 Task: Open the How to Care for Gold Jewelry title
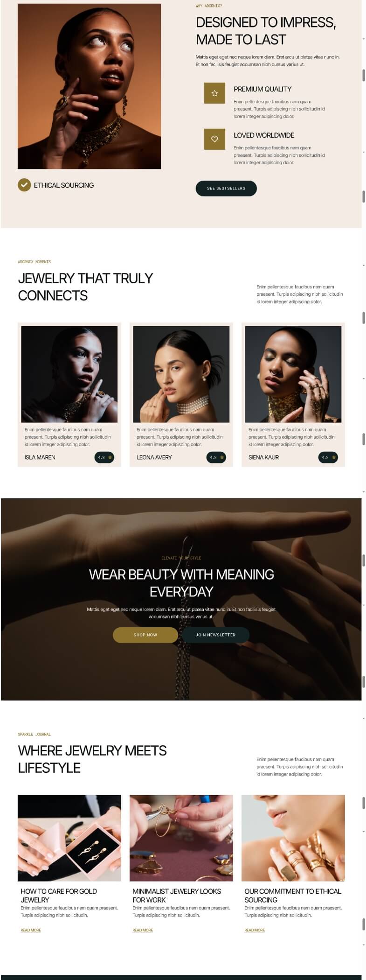pos(59,895)
